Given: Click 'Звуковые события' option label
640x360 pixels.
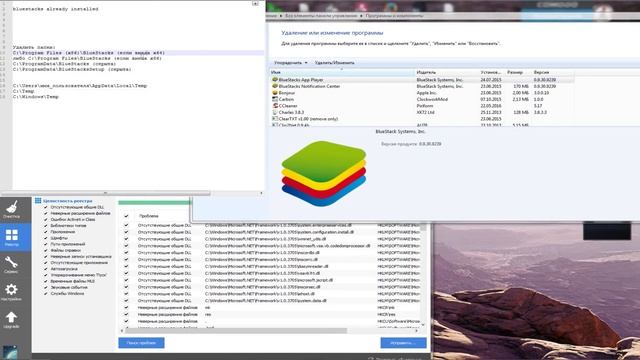Looking at the screenshot, I should (69, 287).
